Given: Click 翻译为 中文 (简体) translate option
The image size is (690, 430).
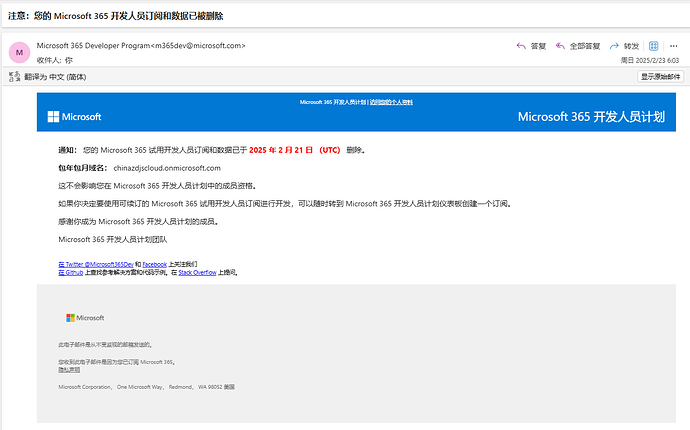Looking at the screenshot, I should point(55,77).
